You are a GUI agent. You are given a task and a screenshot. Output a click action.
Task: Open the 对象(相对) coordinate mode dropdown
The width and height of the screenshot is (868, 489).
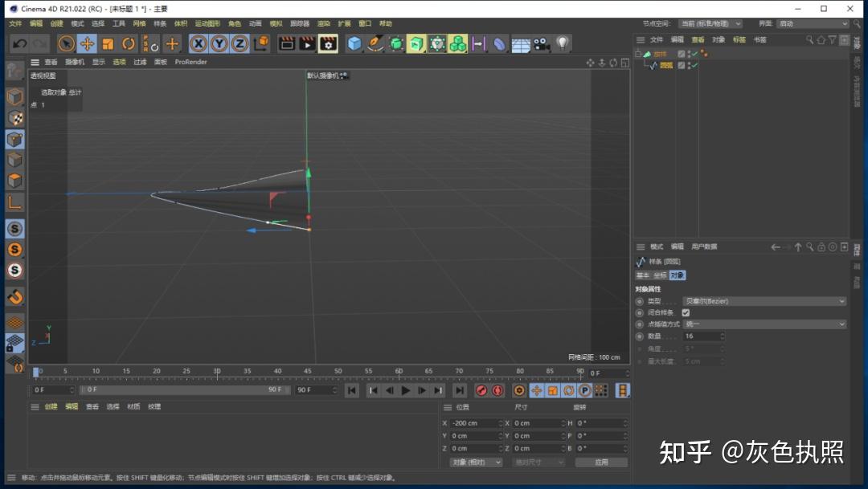[476, 462]
